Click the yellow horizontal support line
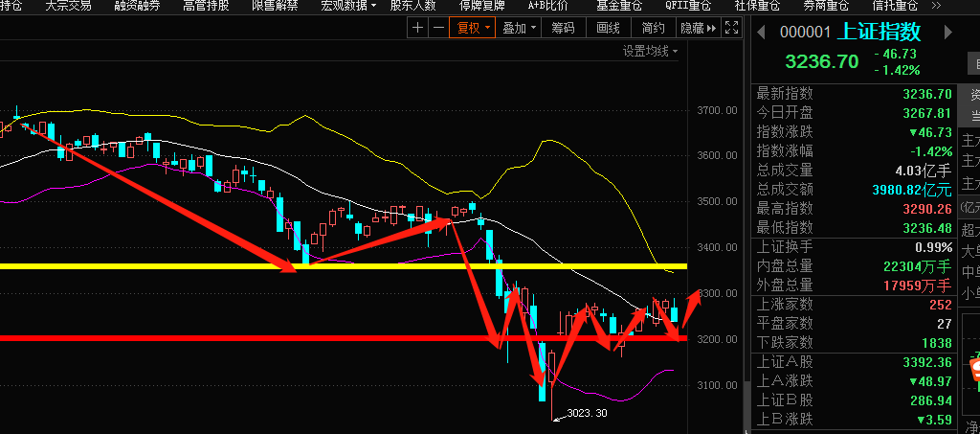Screen dimensions: 980x434 pyautogui.click(x=344, y=266)
